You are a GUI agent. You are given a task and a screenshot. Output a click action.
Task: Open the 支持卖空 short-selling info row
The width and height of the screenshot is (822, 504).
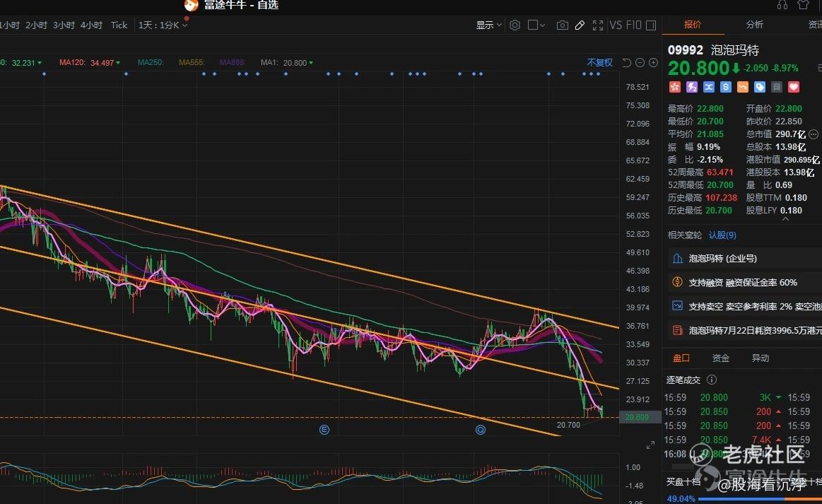click(x=744, y=306)
